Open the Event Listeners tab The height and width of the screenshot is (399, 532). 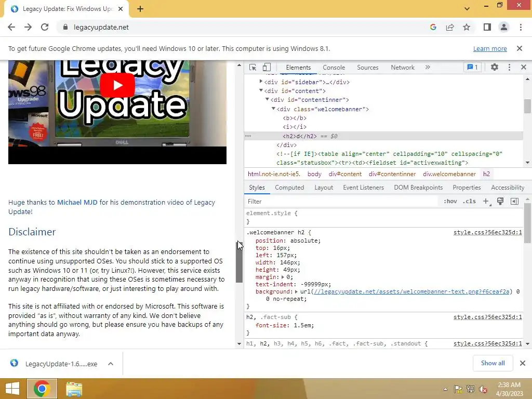pyautogui.click(x=363, y=187)
